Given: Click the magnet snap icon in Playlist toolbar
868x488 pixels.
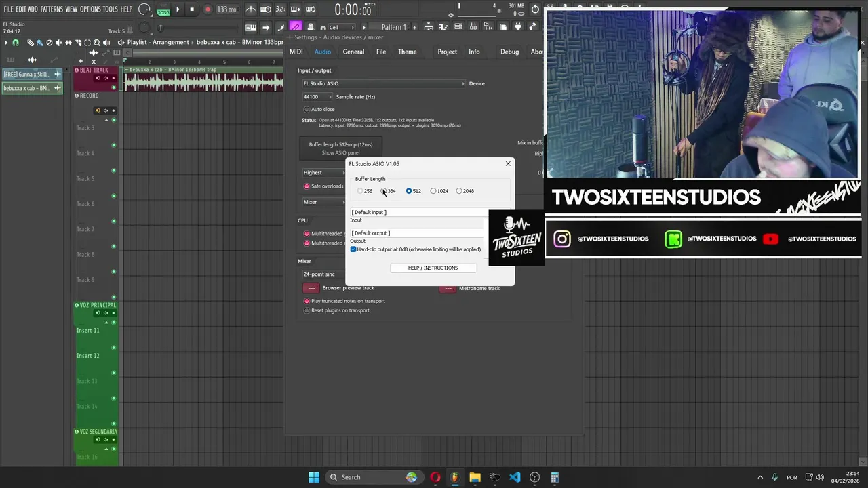Looking at the screenshot, I should point(16,43).
